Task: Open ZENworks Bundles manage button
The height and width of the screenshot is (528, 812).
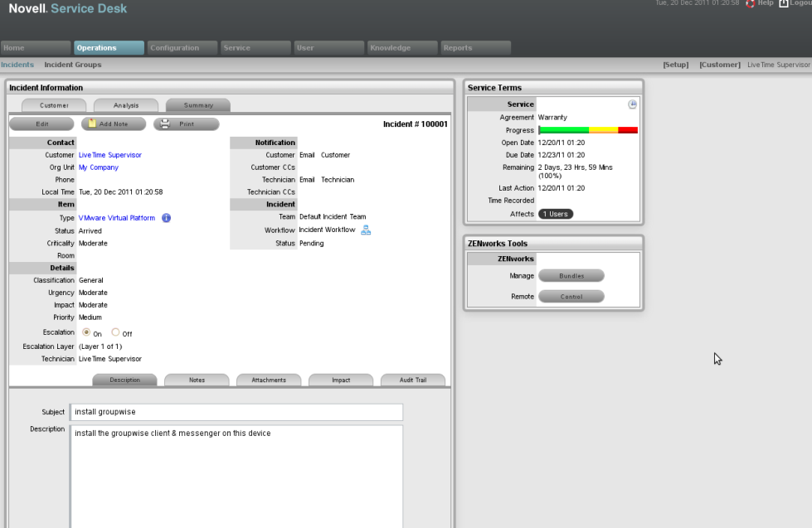Action: 571,276
